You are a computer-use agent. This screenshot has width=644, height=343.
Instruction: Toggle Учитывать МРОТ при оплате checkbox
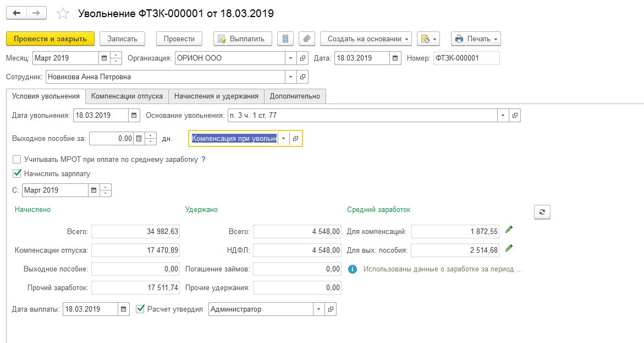[17, 160]
